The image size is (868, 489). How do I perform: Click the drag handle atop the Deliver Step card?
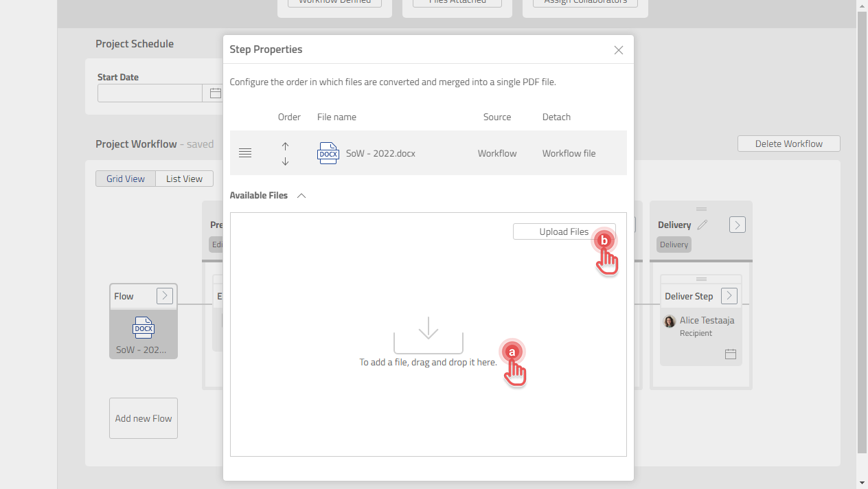pos(701,279)
